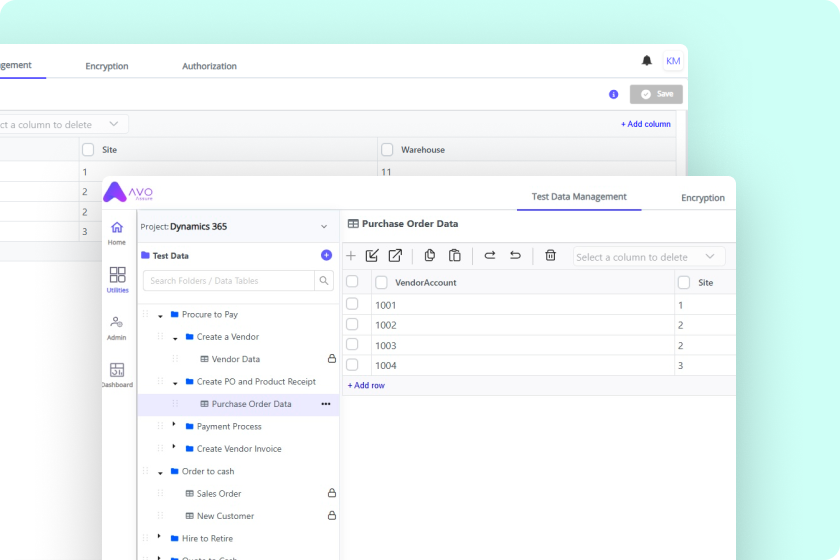Image resolution: width=840 pixels, height=560 pixels.
Task: Go to Dashboard from the sidebar
Action: (x=117, y=375)
